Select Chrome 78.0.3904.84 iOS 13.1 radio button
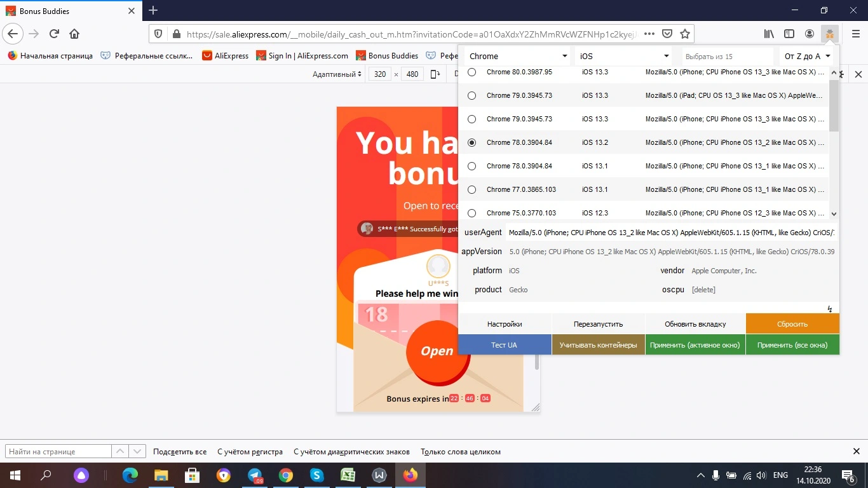 (x=471, y=166)
